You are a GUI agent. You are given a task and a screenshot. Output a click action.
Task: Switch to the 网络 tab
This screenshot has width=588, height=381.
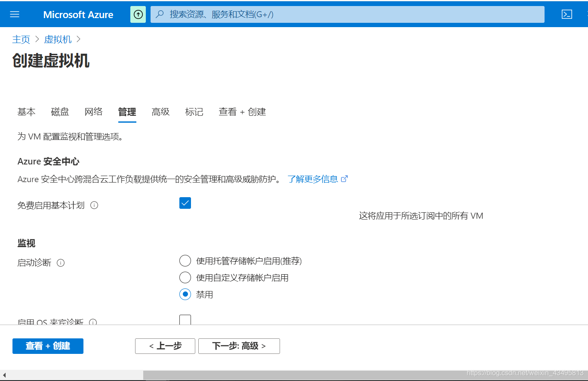click(93, 112)
